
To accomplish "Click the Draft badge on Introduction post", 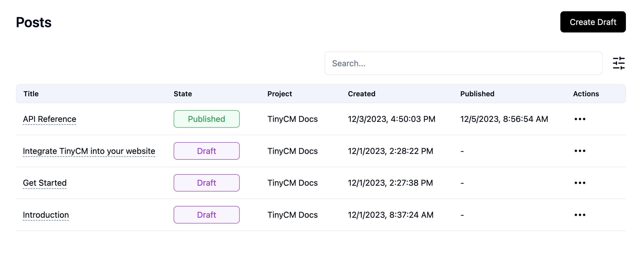I will (x=206, y=215).
